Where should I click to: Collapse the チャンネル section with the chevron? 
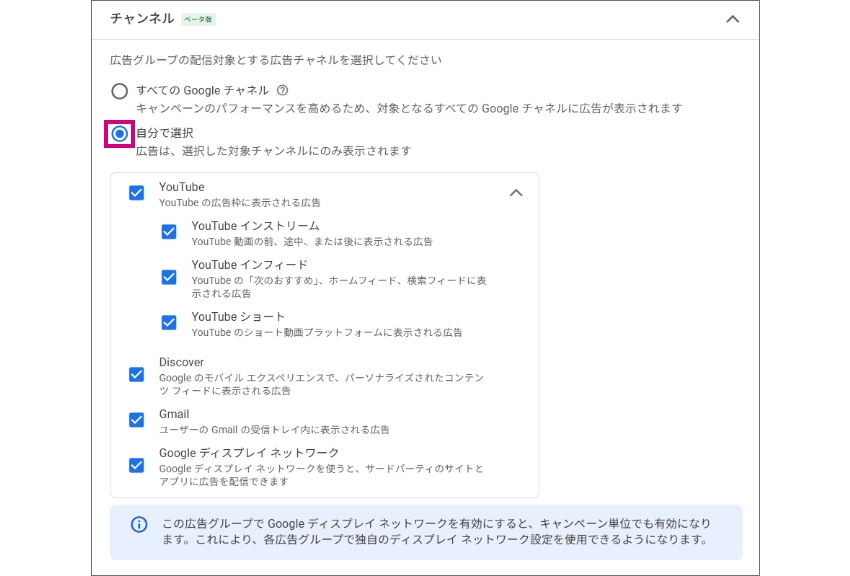click(x=732, y=20)
